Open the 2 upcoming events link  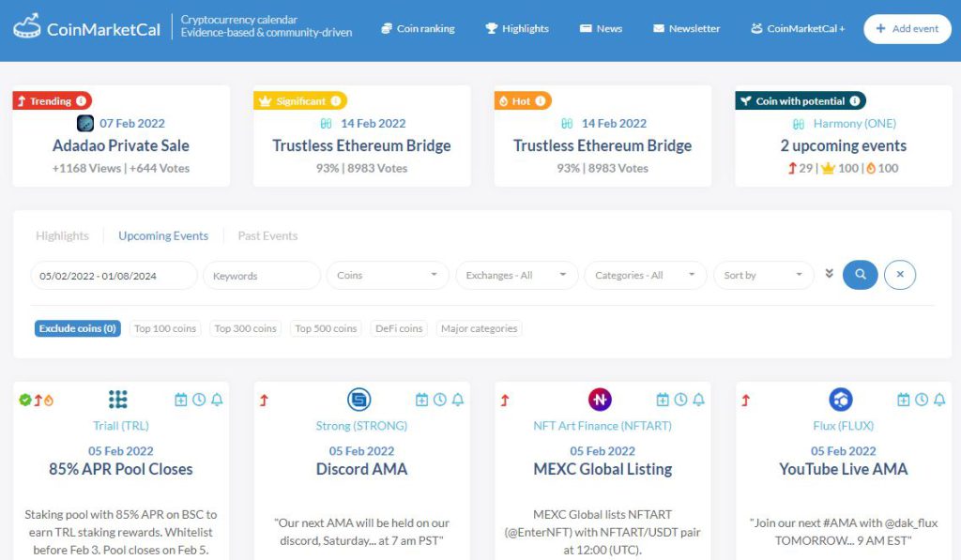(x=844, y=145)
